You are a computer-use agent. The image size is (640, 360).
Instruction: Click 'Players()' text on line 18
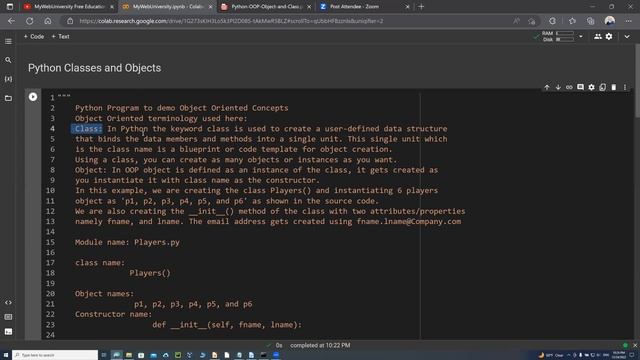[150, 273]
